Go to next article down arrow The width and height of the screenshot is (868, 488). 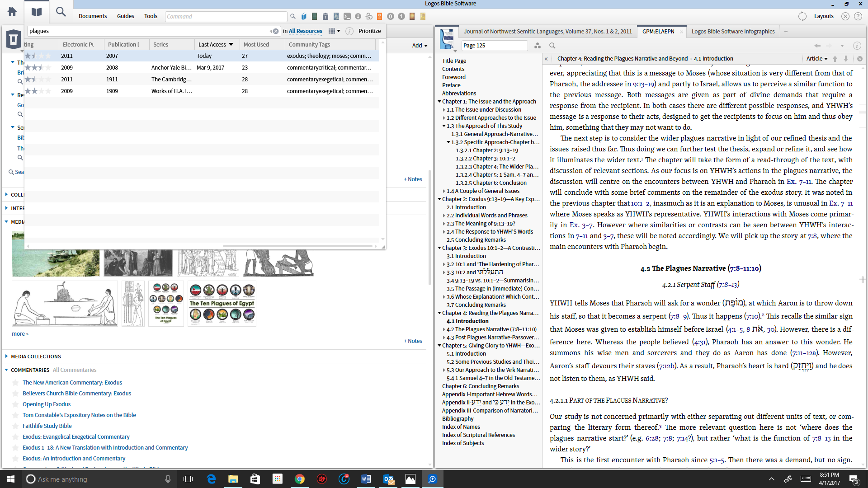point(846,59)
